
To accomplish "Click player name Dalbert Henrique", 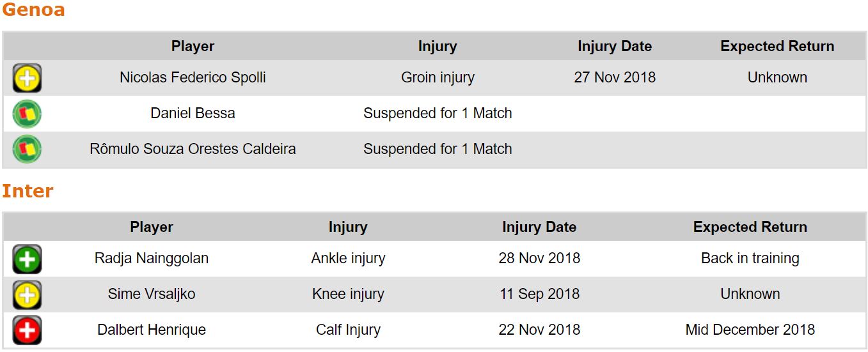I will (x=152, y=330).
